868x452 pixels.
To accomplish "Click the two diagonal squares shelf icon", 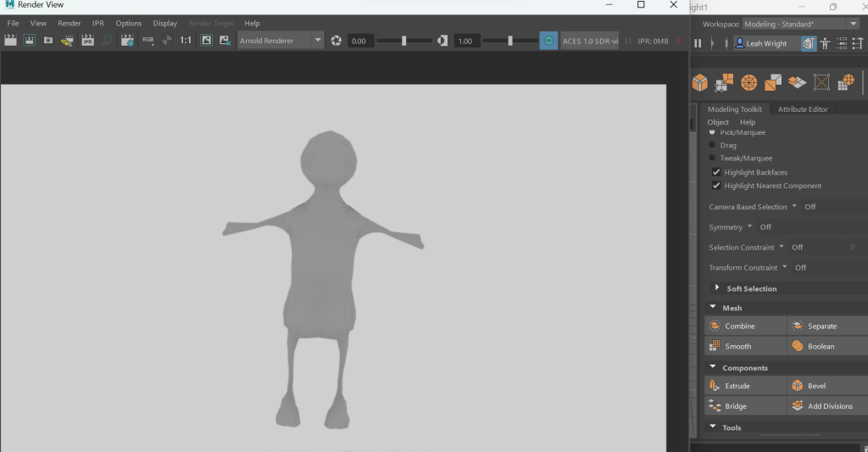I will coord(773,82).
